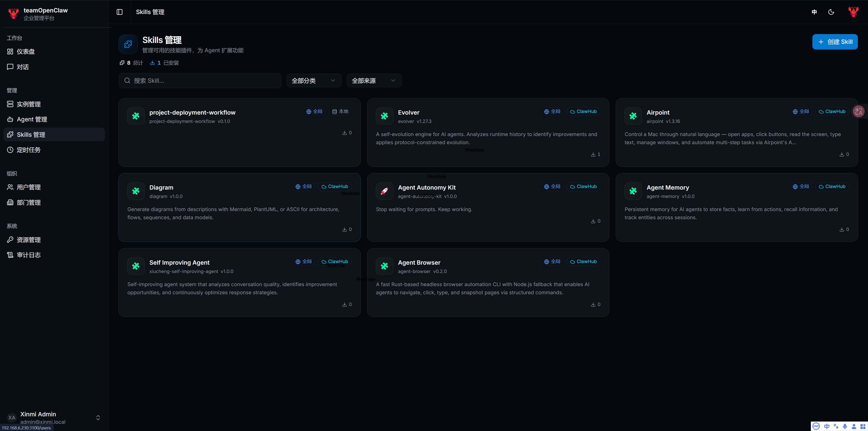
Task: Open 部门管理 from the 组织 menu
Action: pos(29,203)
